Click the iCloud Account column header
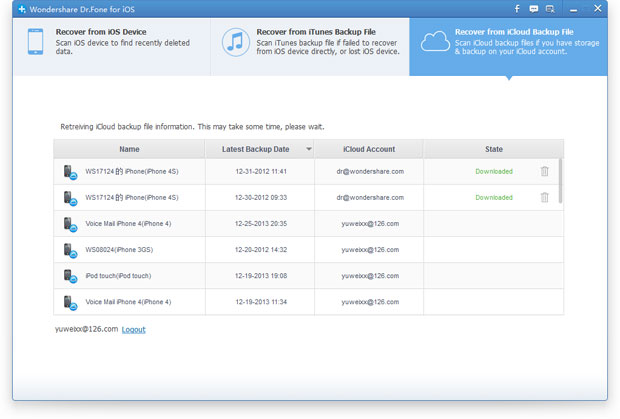 (369, 149)
